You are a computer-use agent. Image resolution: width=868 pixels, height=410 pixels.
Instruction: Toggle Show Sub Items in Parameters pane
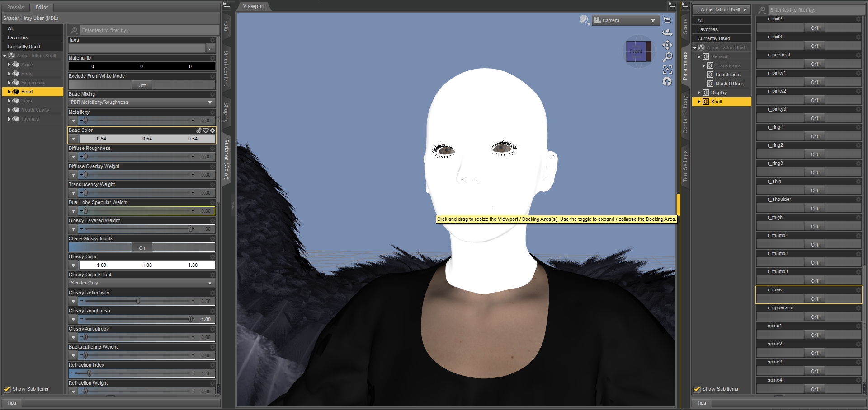[x=697, y=389]
